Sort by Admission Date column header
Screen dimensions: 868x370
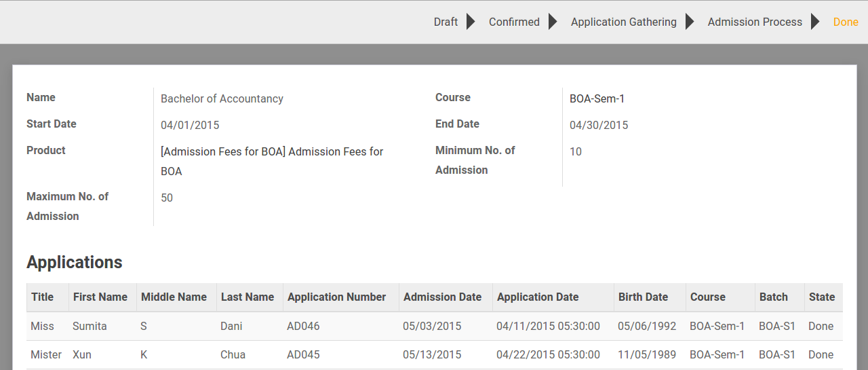(446, 297)
